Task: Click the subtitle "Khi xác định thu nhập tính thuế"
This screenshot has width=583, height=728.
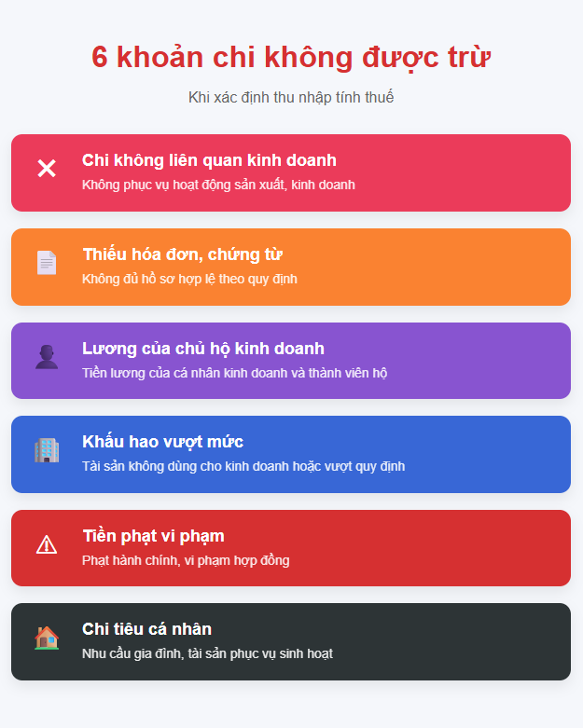Action: tap(291, 97)
